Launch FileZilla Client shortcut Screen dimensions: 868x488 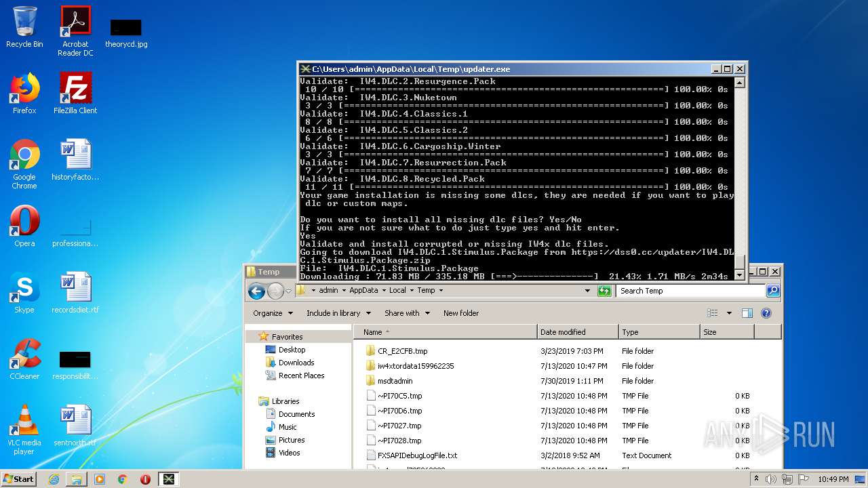coord(75,94)
